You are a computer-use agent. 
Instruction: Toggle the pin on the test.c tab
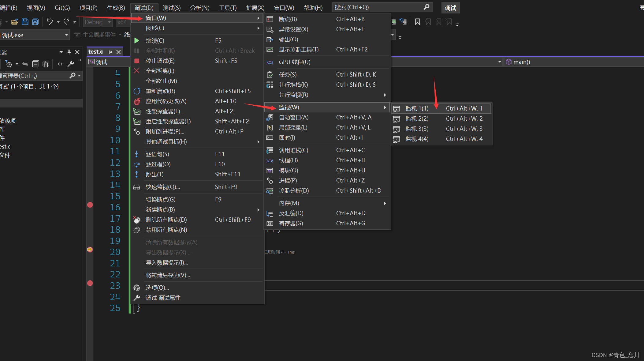[x=110, y=52]
